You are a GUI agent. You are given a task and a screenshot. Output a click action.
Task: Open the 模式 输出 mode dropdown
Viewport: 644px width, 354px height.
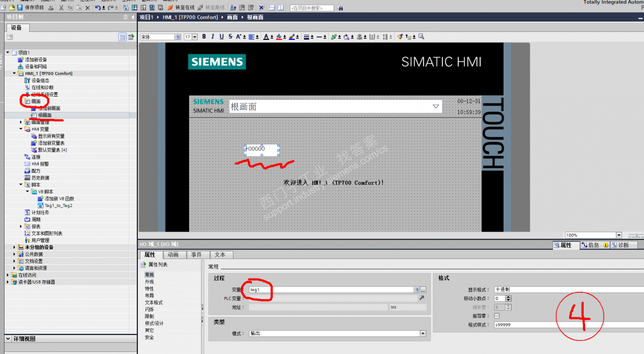coord(423,333)
